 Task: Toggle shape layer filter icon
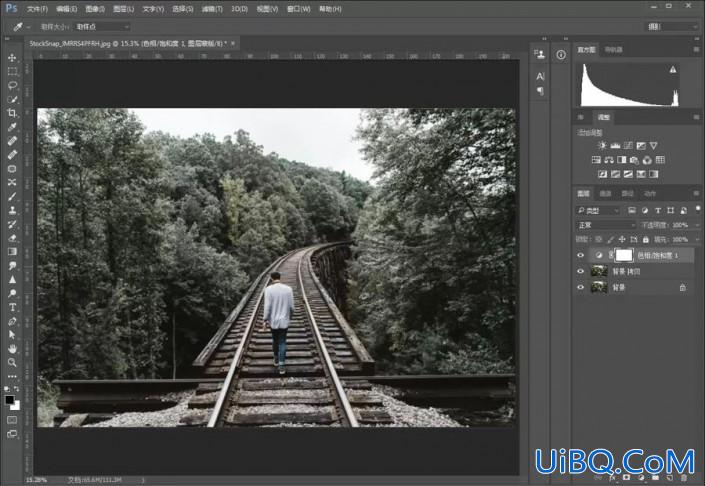tap(670, 210)
